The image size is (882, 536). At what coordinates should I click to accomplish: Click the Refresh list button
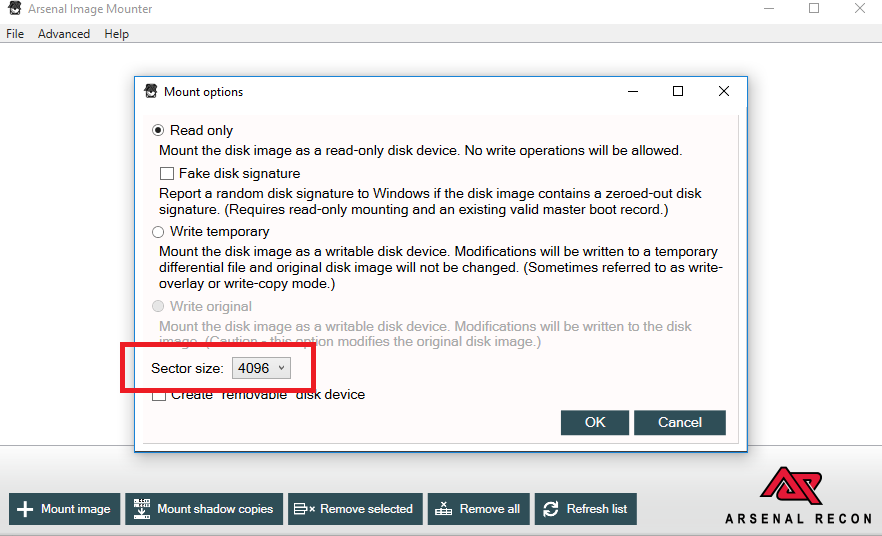[586, 509]
